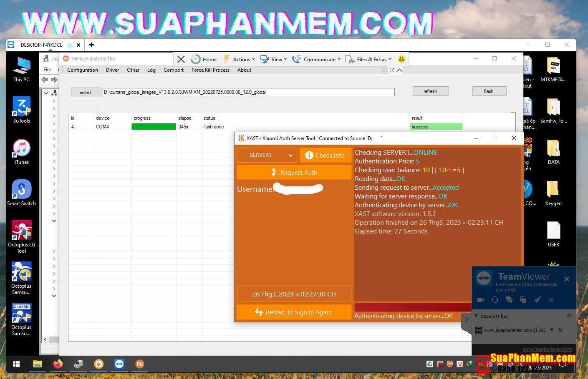
Task: Open TeamViewer chat icon
Action: click(x=509, y=299)
